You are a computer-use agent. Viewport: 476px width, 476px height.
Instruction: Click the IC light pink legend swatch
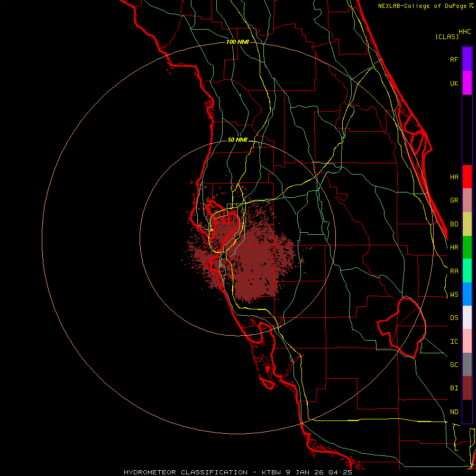coord(467,341)
